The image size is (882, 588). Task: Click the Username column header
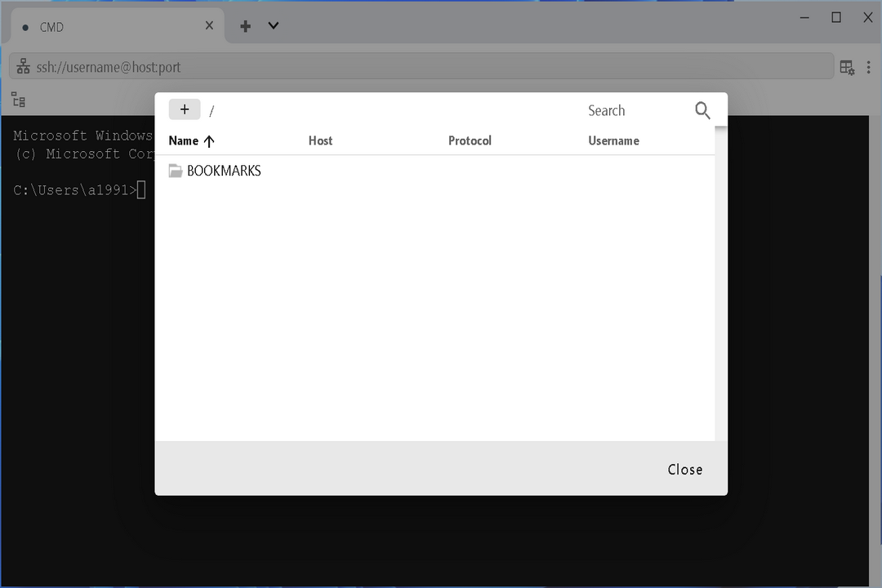tap(613, 140)
